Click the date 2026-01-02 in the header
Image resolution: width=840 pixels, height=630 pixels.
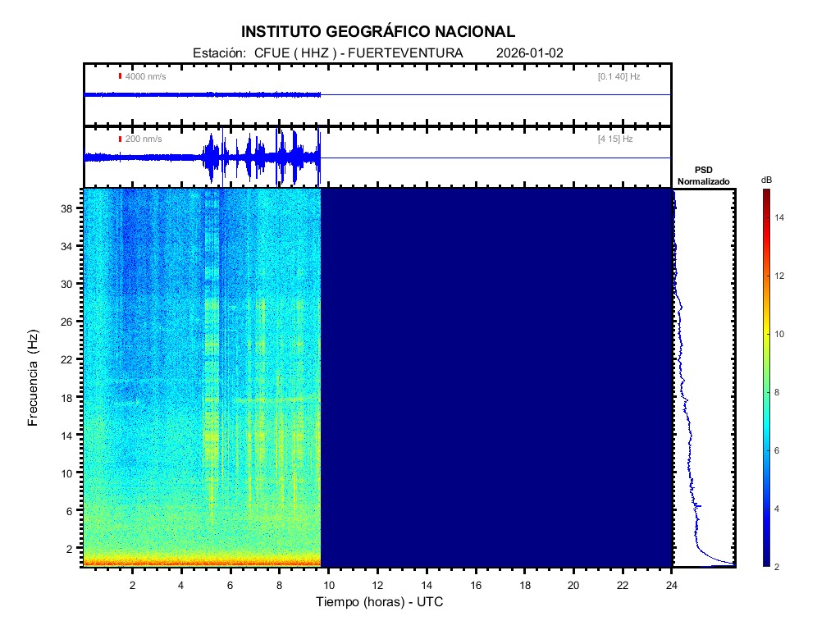pos(530,53)
